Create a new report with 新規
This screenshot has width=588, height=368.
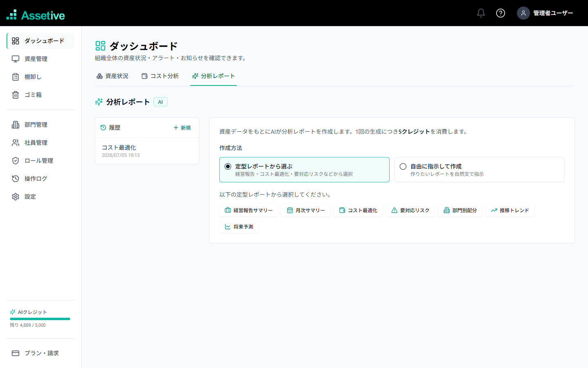[x=182, y=128]
